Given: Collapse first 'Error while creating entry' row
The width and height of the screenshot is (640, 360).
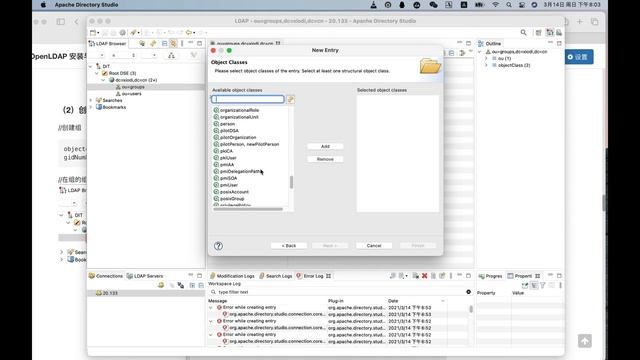Looking at the screenshot, I should click(x=211, y=308).
